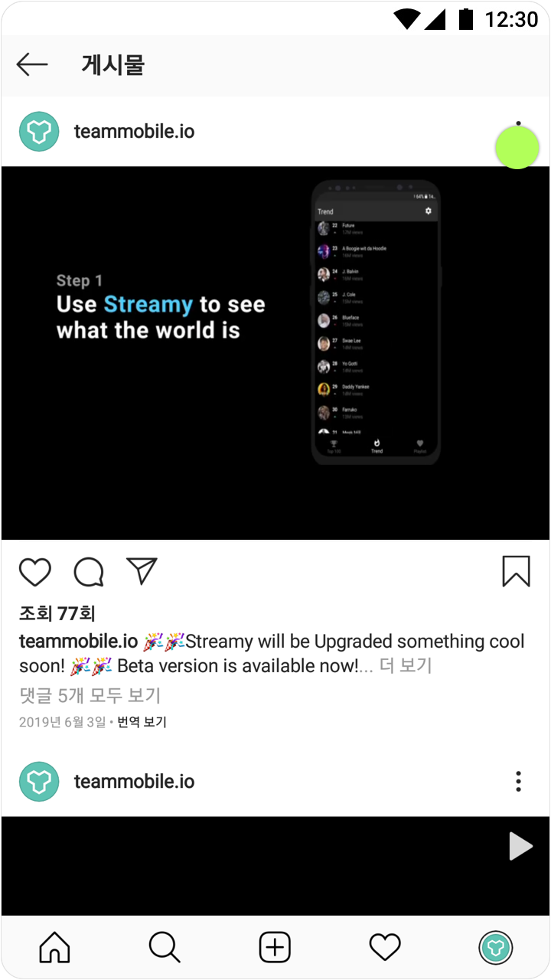The width and height of the screenshot is (551, 980).
Task: Save post with the bookmark icon
Action: pos(517,571)
